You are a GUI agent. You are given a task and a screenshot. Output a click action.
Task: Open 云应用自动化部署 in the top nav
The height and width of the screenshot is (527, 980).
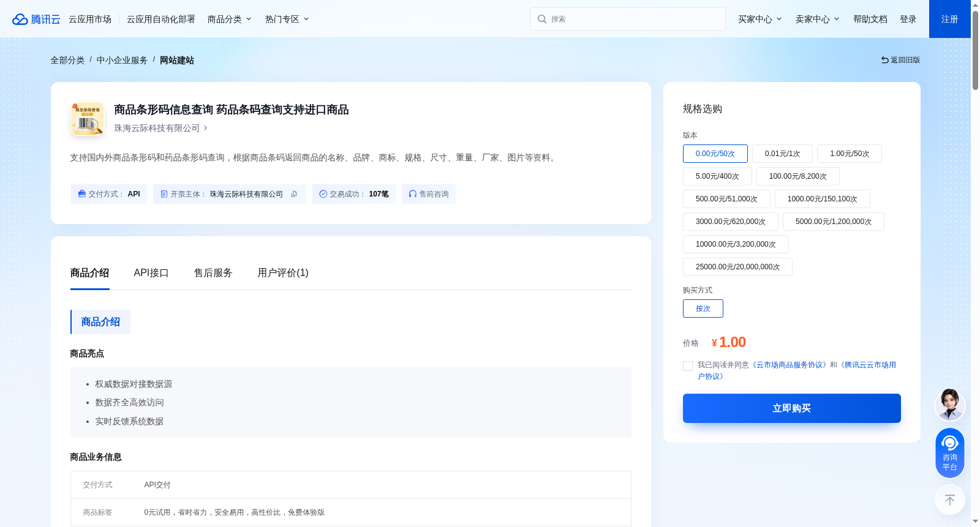pos(161,19)
